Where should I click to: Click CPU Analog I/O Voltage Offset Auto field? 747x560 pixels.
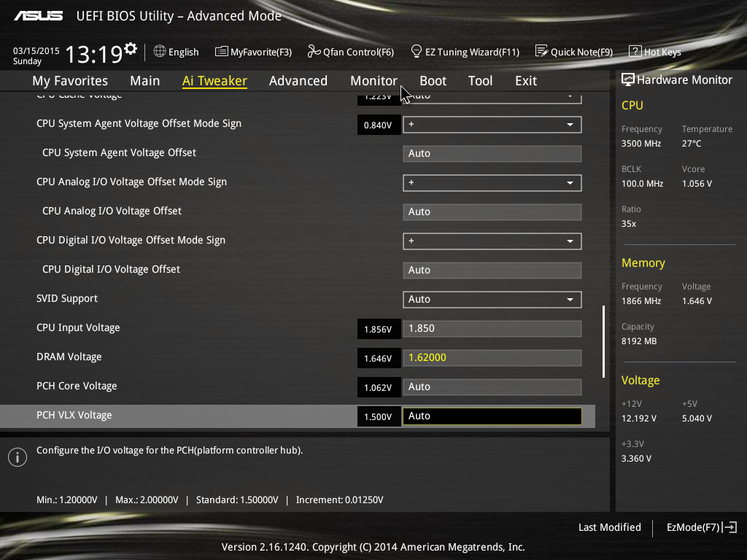(x=492, y=212)
